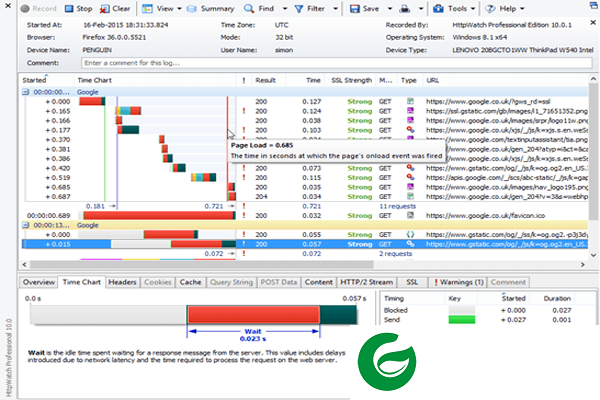Click the script type icon on the +0.177 row
Viewport: 600px width, 400px height.
(410, 130)
